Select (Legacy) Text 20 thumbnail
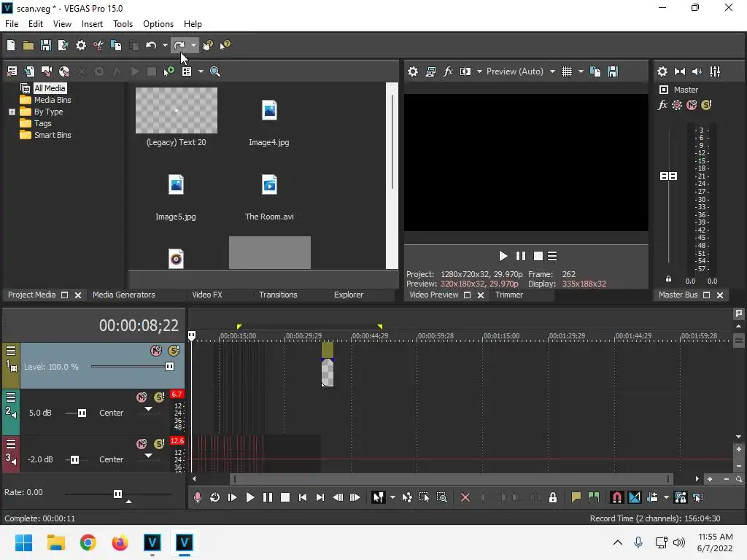This screenshot has width=747, height=560. (x=177, y=111)
